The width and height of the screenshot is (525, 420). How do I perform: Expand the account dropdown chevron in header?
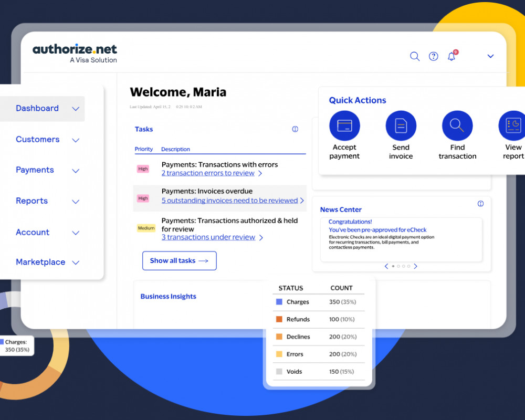pyautogui.click(x=490, y=56)
